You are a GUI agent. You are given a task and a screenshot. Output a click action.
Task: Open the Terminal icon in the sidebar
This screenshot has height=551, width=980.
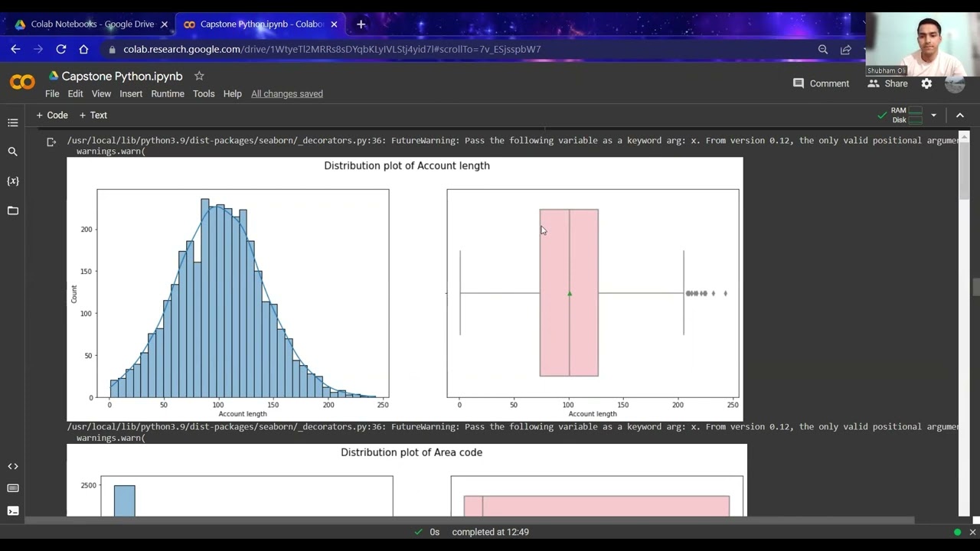click(13, 510)
